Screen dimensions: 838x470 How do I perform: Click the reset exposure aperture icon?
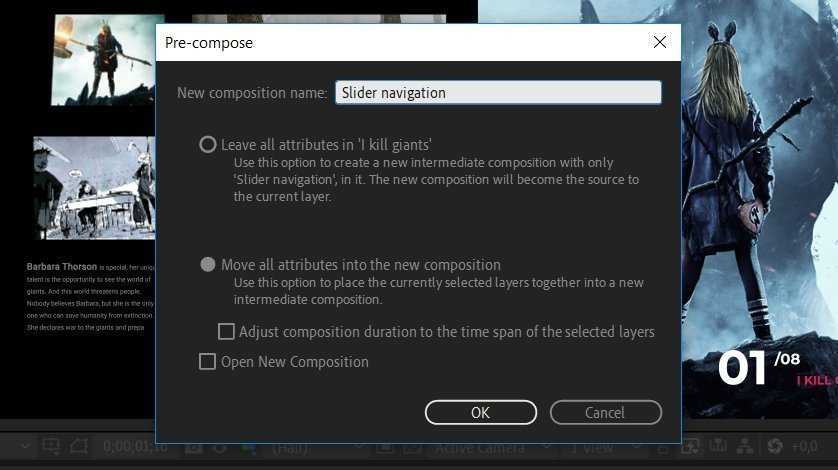click(776, 446)
